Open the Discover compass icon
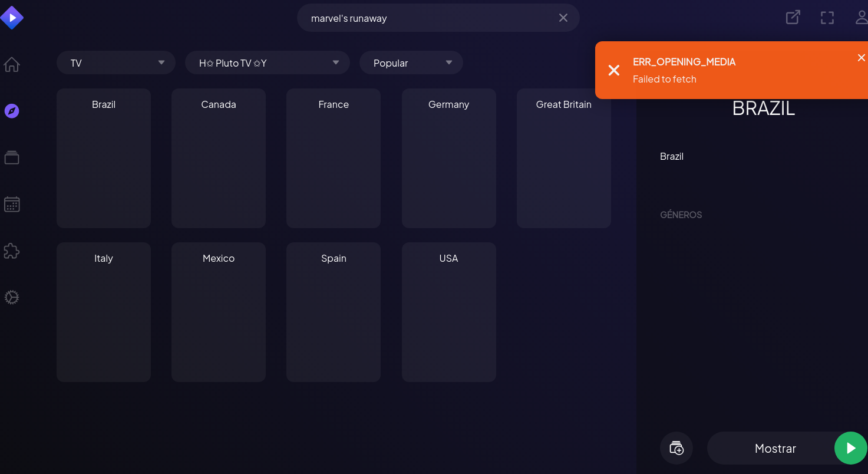 (x=12, y=111)
